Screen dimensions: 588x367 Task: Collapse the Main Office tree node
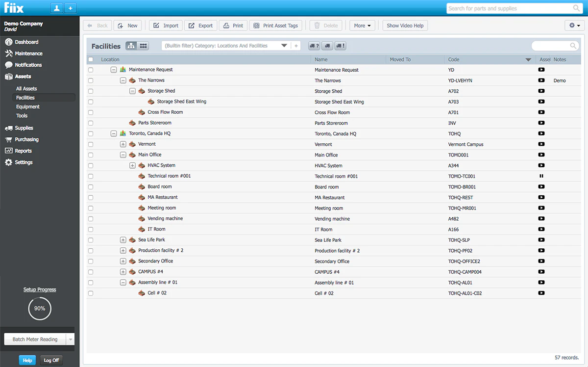click(123, 155)
